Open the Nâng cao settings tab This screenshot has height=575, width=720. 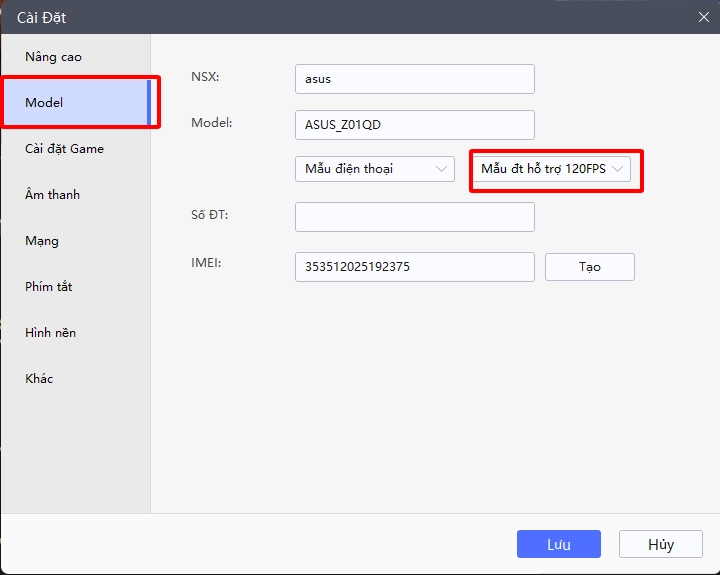(x=54, y=57)
